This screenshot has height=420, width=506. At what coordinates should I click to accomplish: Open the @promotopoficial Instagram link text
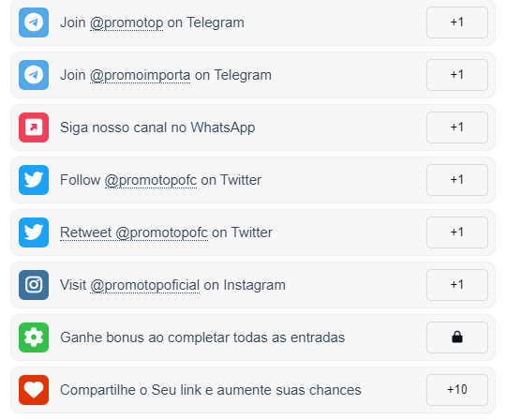(x=145, y=285)
